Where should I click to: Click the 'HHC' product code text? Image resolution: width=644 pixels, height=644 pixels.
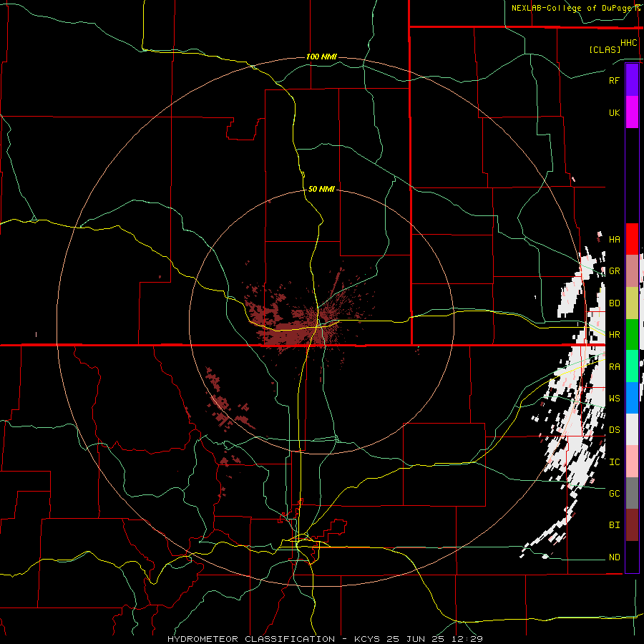pos(628,43)
